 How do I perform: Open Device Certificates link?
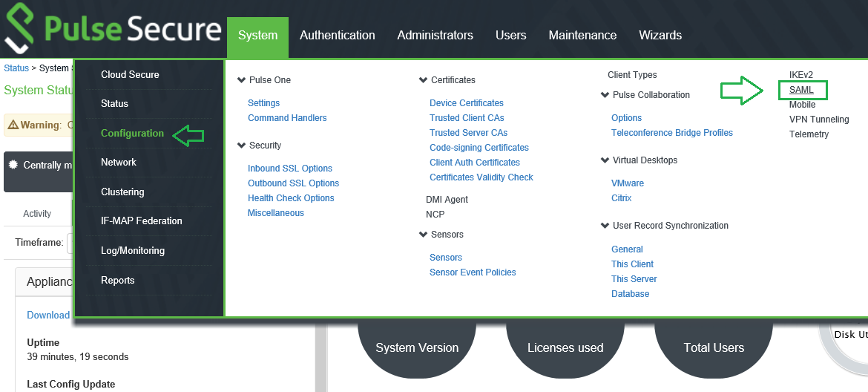pyautogui.click(x=466, y=103)
